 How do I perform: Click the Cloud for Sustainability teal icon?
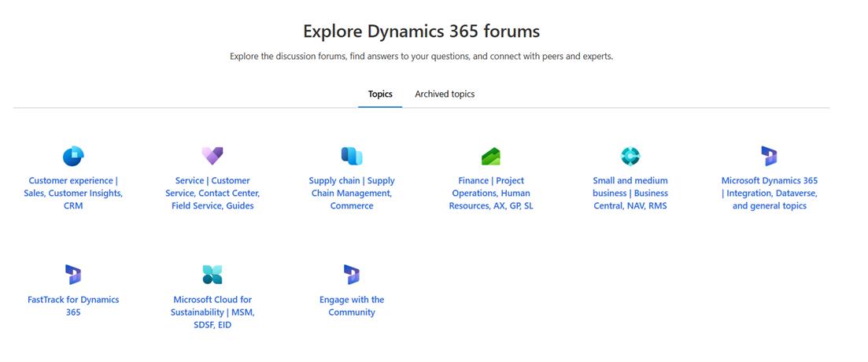pyautogui.click(x=212, y=275)
